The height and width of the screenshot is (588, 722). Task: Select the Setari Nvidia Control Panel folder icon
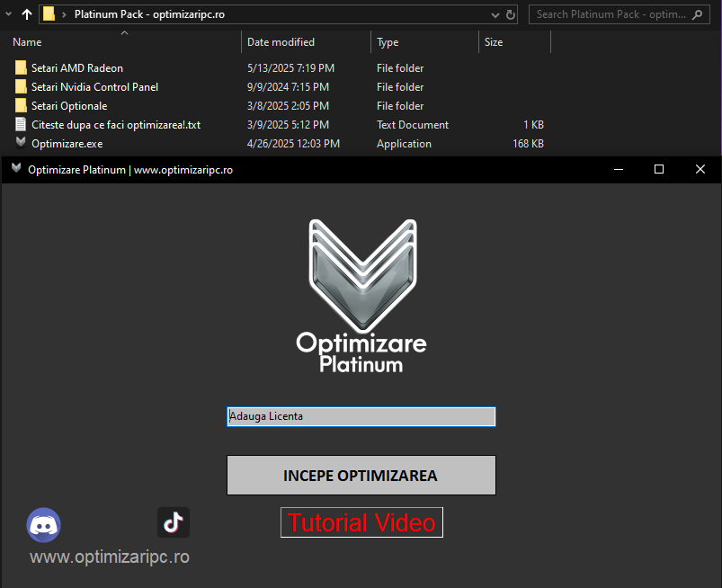click(x=21, y=86)
